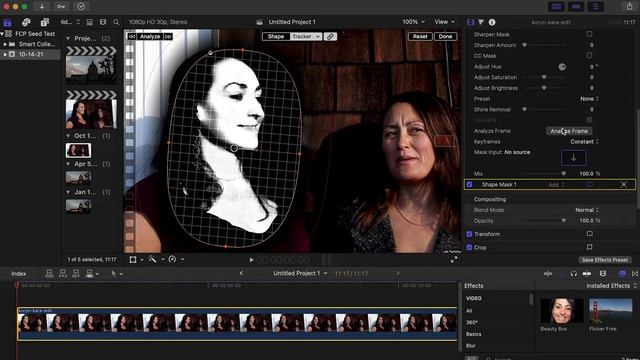Open the Titles and Generators sidebar
Screen dimensions: 640x360
pyautogui.click(x=44, y=22)
